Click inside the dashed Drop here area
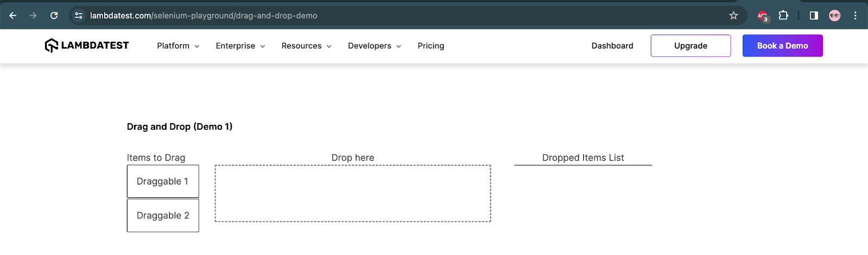The image size is (868, 255). pyautogui.click(x=353, y=193)
